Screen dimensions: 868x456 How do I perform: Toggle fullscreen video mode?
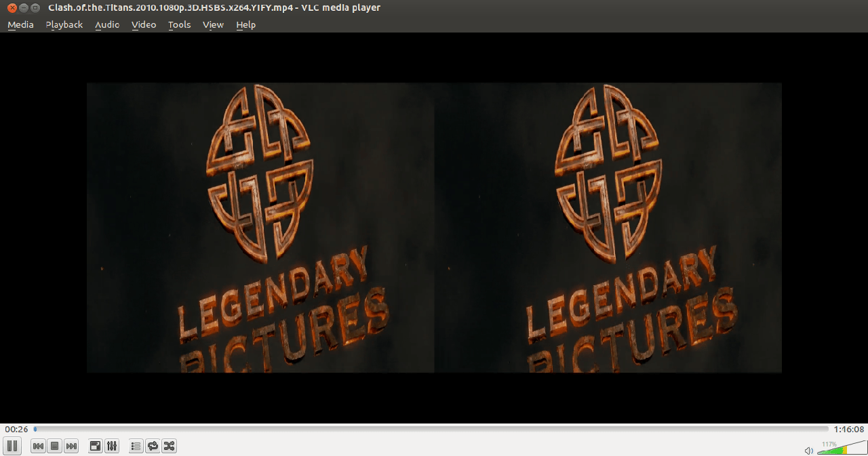pyautogui.click(x=96, y=446)
